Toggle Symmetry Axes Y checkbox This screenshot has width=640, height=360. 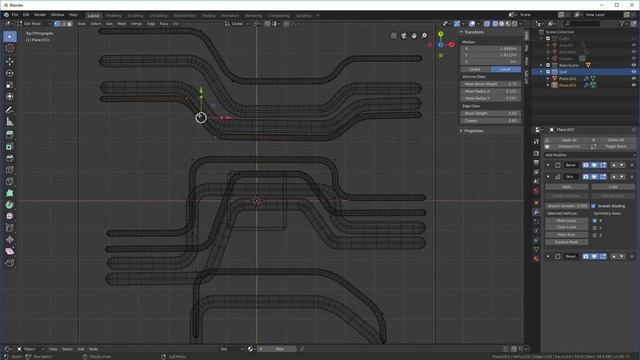(x=595, y=228)
